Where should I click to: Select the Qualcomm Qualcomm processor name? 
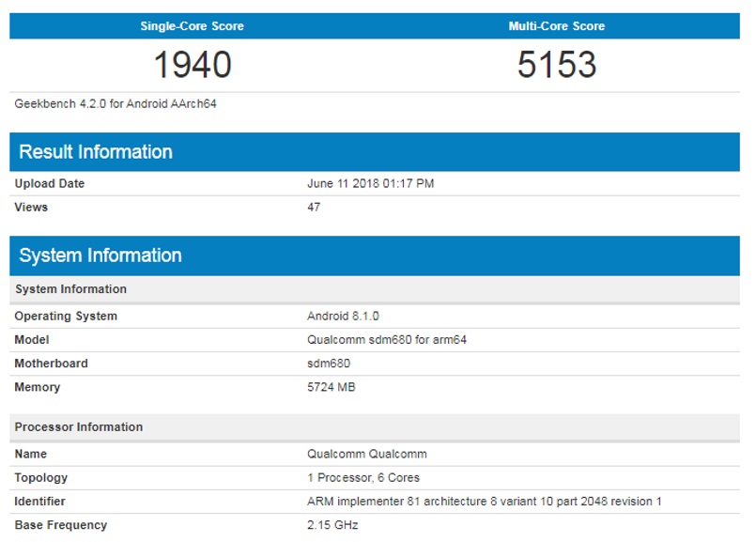point(367,454)
